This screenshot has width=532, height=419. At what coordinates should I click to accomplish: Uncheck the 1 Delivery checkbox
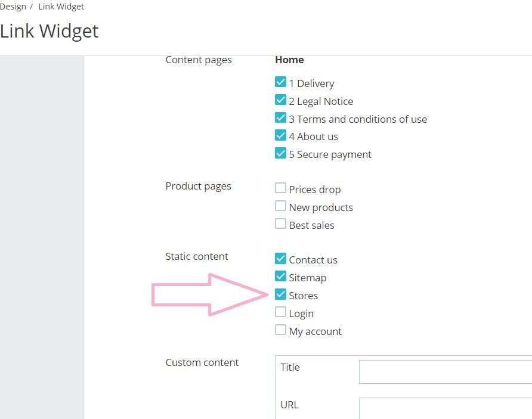[280, 82]
